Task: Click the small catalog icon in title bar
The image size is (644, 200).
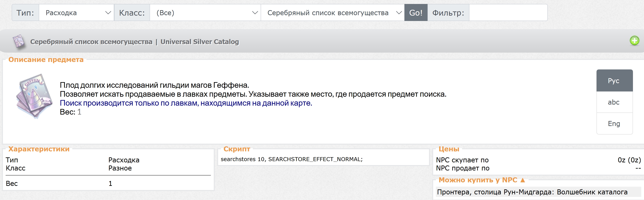Action: point(19,41)
